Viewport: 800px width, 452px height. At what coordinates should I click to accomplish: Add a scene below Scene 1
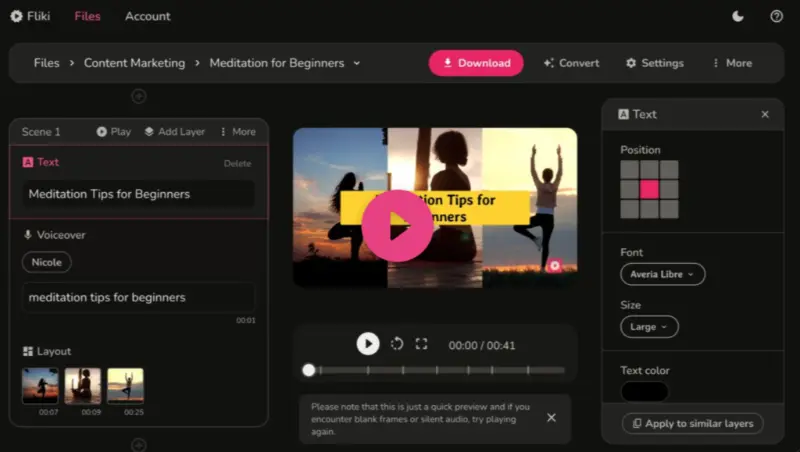tap(139, 445)
